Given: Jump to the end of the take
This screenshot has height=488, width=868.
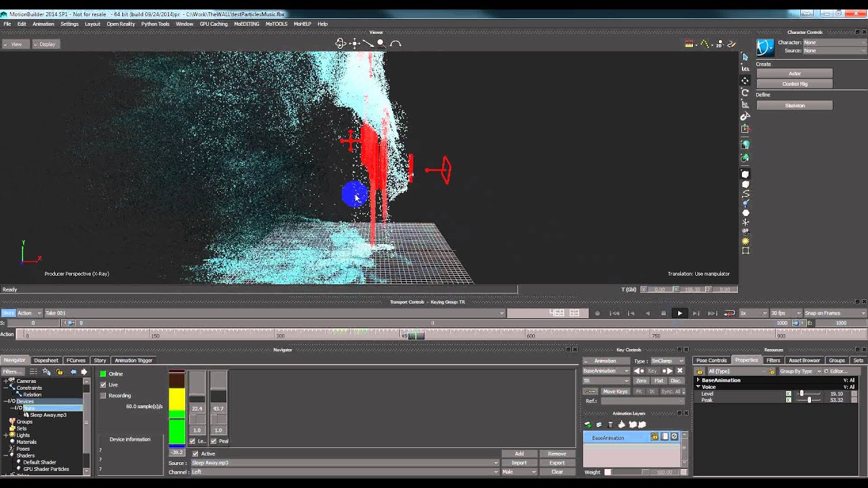Looking at the screenshot, I should click(x=713, y=313).
